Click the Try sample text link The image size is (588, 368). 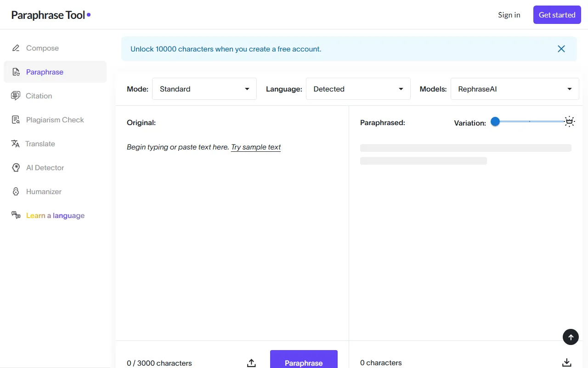pyautogui.click(x=255, y=147)
